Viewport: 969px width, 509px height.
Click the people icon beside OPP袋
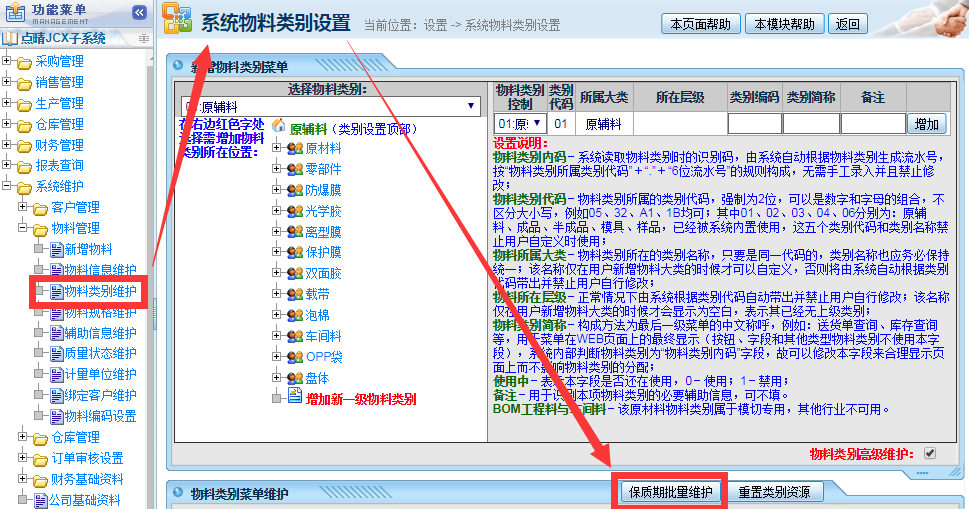tap(295, 357)
